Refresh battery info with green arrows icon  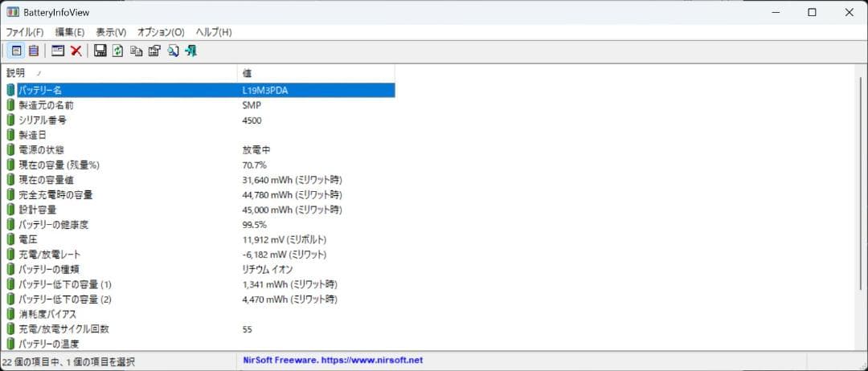[118, 51]
